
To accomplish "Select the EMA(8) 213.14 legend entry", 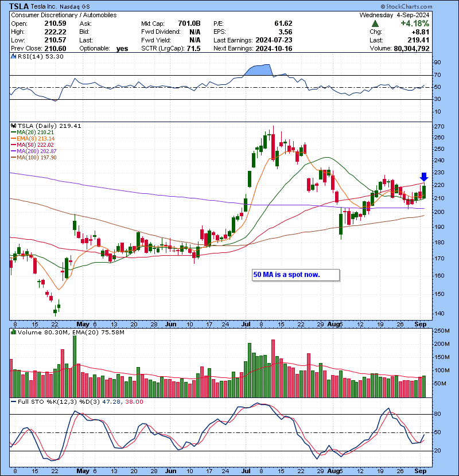I will click(33, 139).
